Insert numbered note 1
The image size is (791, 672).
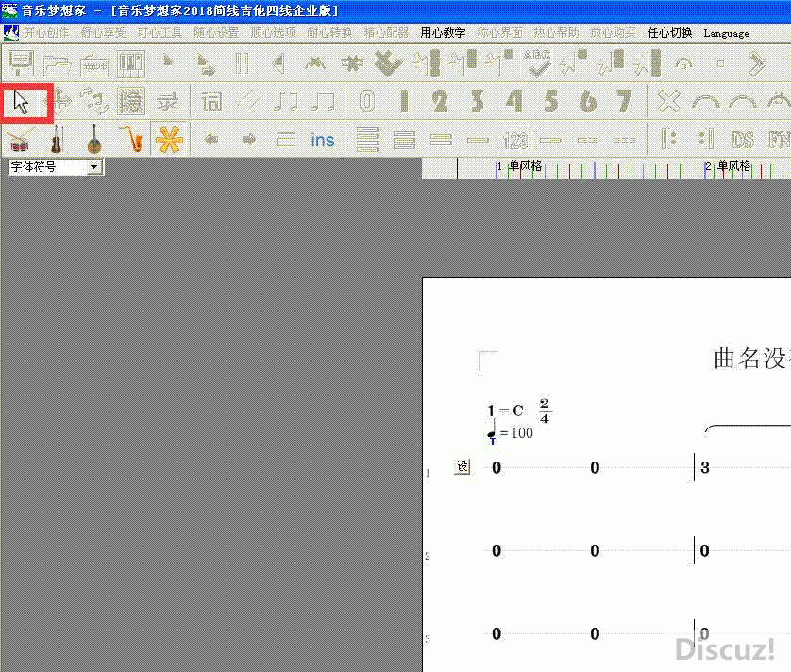[404, 101]
